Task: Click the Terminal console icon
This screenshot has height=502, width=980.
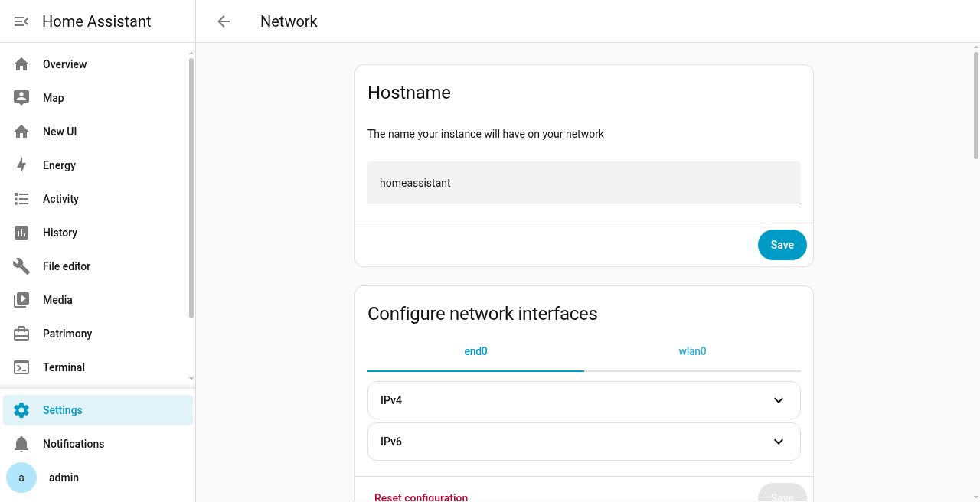Action: click(21, 367)
